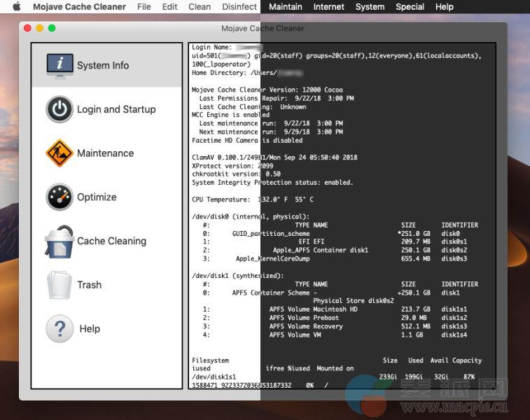
Task: Select the Login and Startup power icon
Action: (60, 109)
